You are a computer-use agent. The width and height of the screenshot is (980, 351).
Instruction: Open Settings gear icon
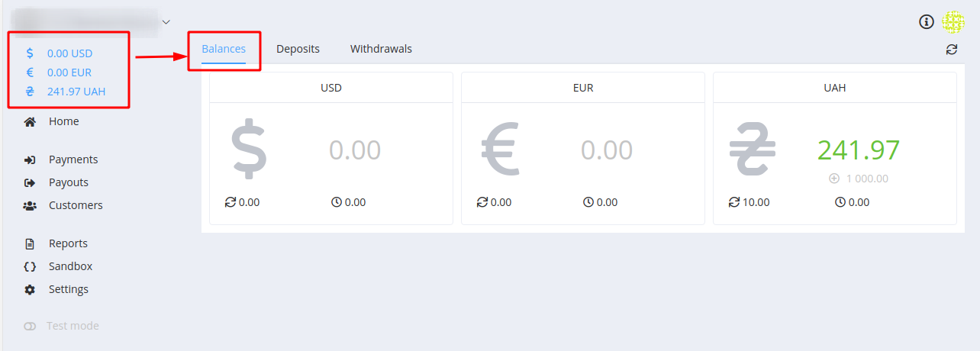[x=30, y=289]
